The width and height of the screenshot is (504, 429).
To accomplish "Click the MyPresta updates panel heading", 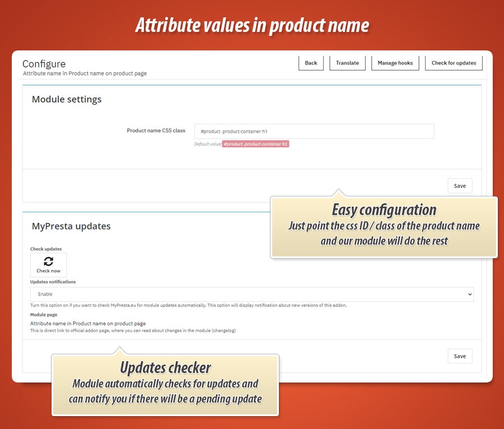I will [x=71, y=226].
